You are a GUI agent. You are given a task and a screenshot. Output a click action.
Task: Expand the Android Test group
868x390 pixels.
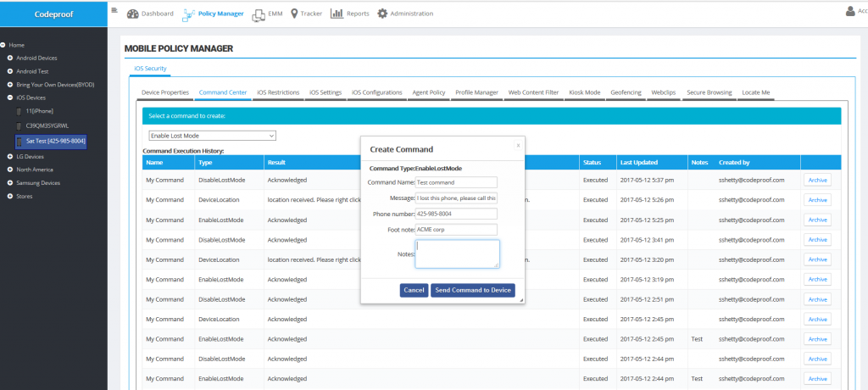pos(10,71)
